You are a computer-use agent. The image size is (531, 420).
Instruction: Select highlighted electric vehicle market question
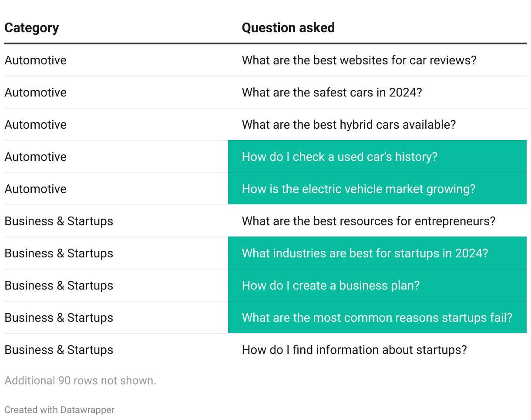359,189
